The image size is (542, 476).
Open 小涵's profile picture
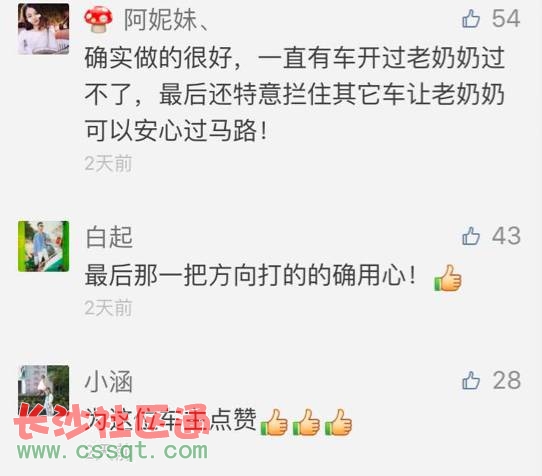click(x=44, y=390)
